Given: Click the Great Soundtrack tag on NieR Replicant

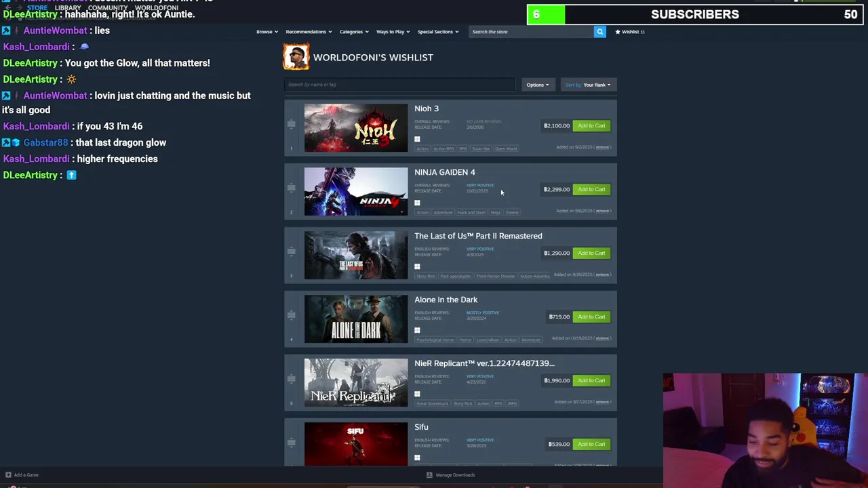Looking at the screenshot, I should 432,403.
